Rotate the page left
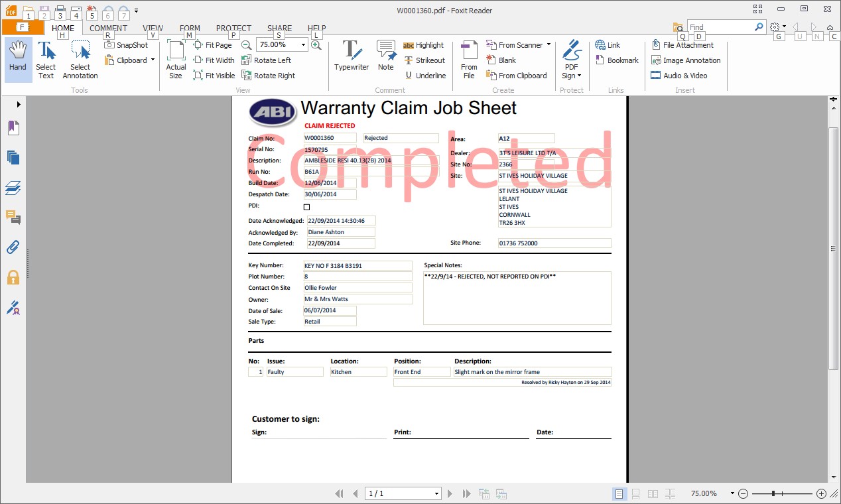841x504 pixels. coord(266,60)
